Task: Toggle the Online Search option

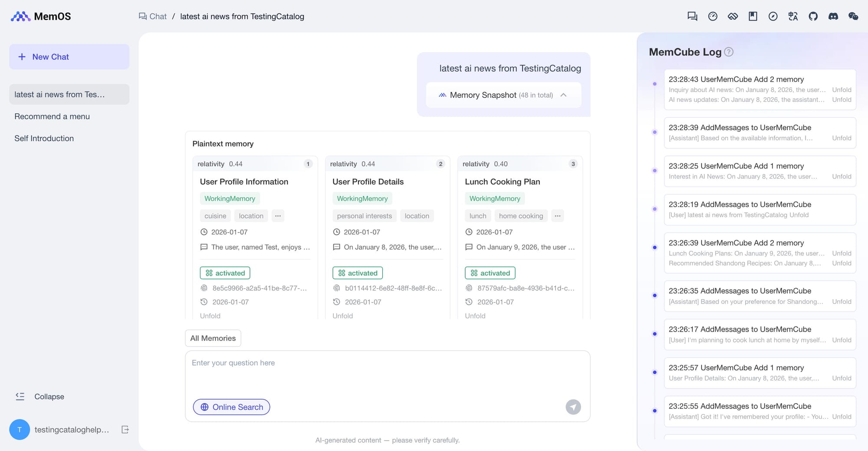Action: pyautogui.click(x=231, y=407)
